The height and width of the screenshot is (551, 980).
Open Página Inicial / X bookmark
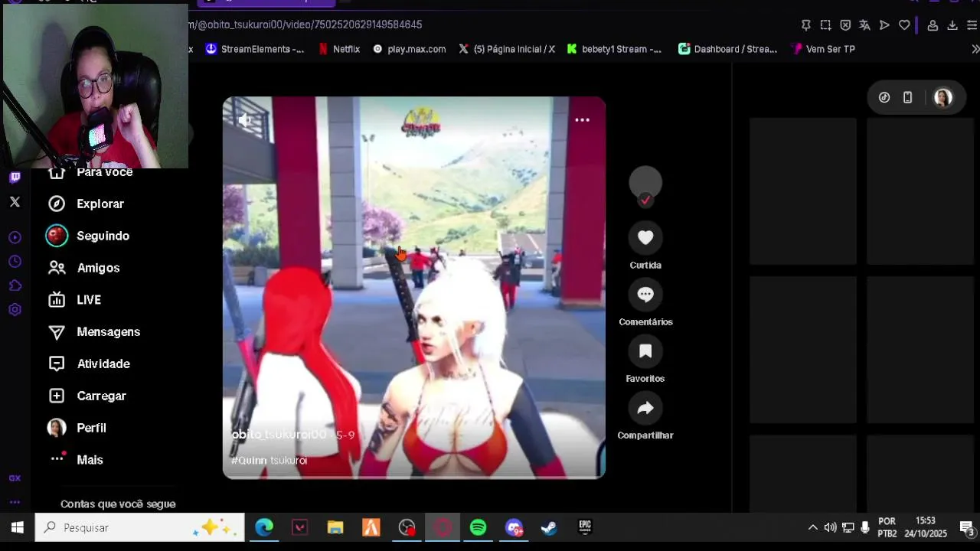coord(507,49)
